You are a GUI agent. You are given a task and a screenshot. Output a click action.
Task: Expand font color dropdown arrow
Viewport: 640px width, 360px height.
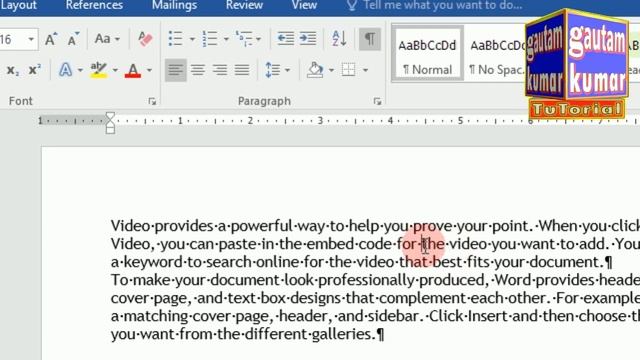click(x=149, y=71)
